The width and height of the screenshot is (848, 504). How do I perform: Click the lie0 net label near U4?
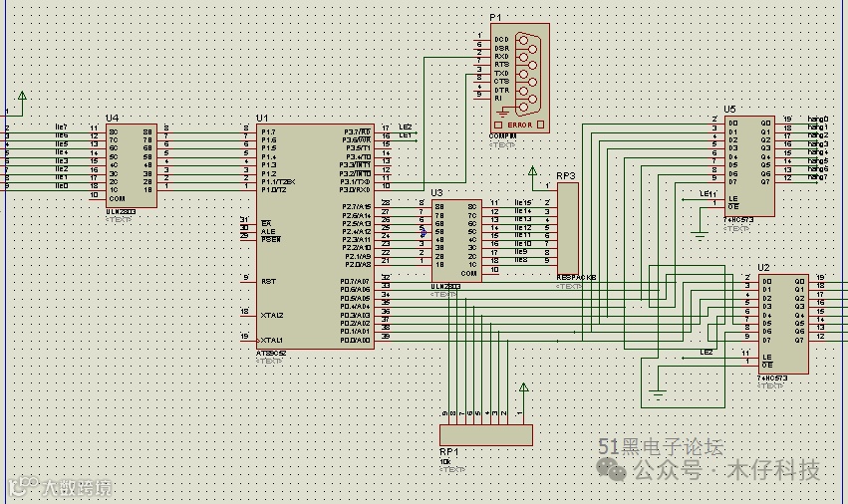[61, 185]
